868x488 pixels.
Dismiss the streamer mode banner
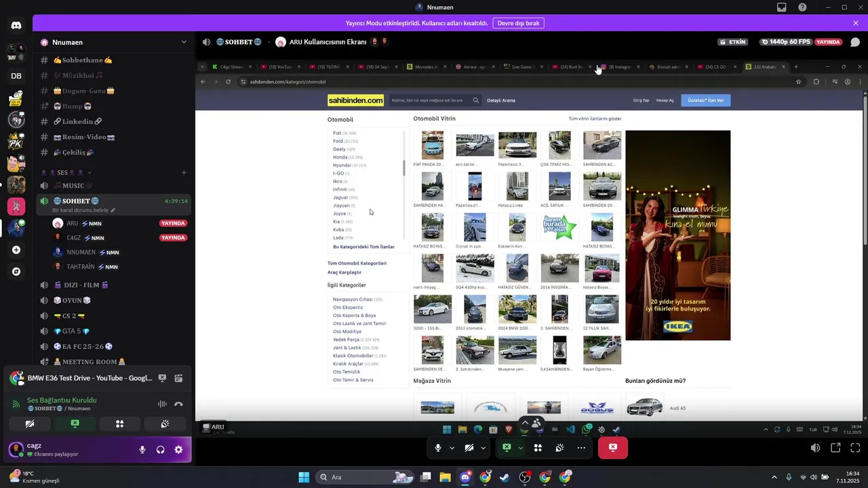click(856, 23)
